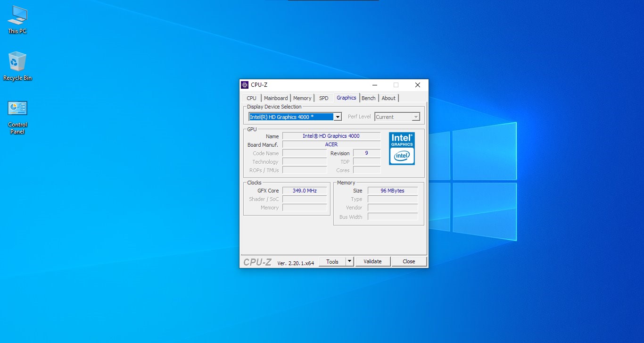Open the About tab

point(388,98)
